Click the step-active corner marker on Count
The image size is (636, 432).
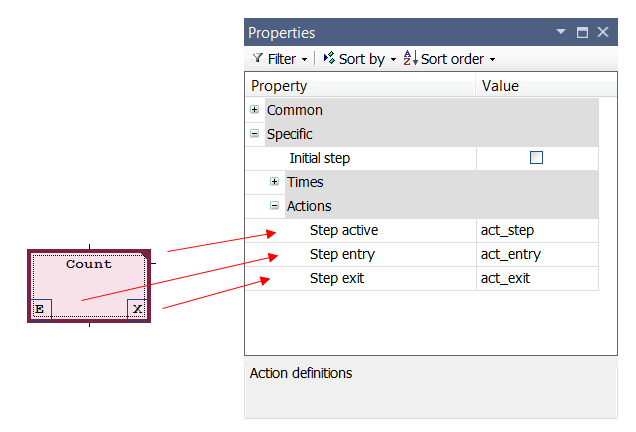tap(144, 255)
